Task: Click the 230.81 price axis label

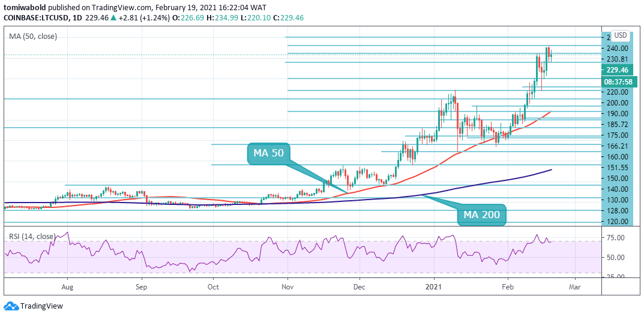Action: [x=617, y=59]
